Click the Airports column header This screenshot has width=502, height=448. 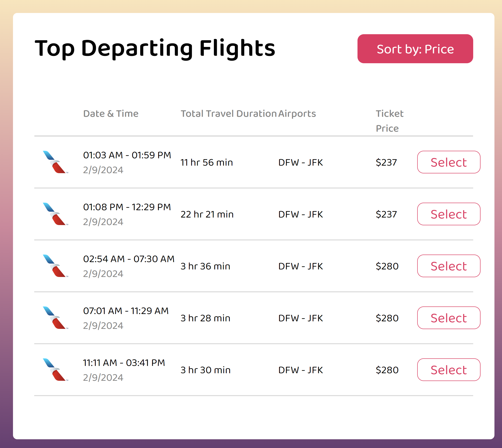click(x=297, y=114)
